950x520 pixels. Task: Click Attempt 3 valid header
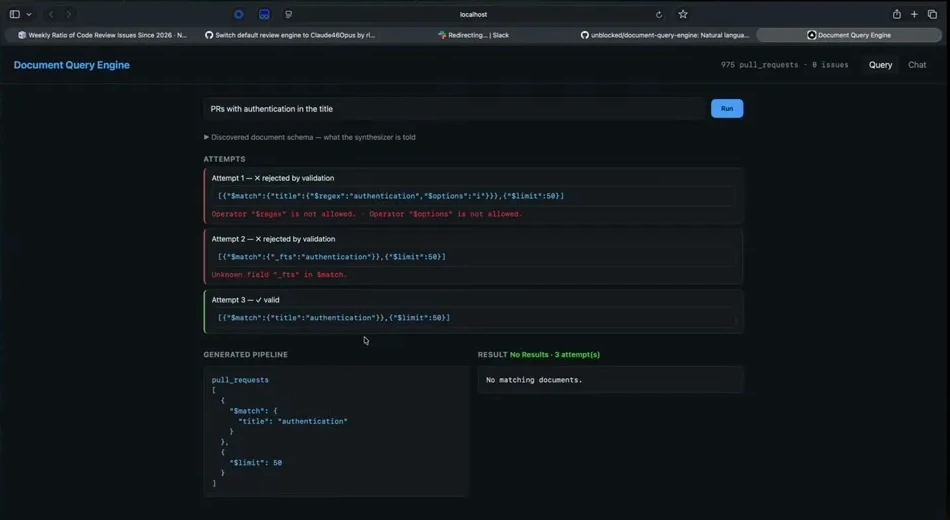pyautogui.click(x=245, y=300)
